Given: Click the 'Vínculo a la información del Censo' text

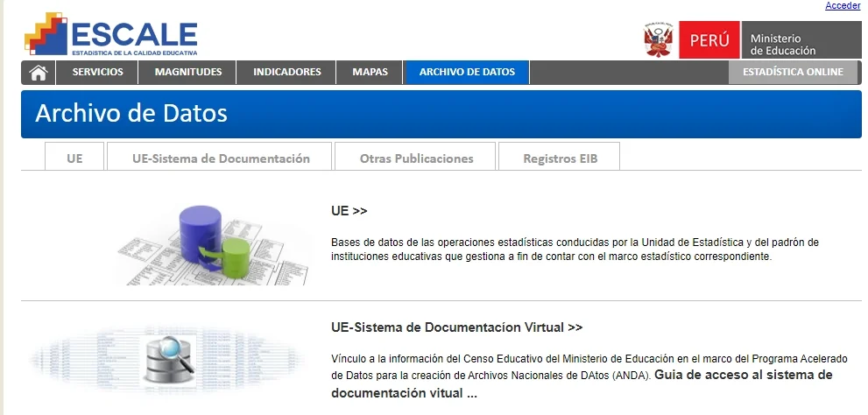Looking at the screenshot, I should coord(589,366).
